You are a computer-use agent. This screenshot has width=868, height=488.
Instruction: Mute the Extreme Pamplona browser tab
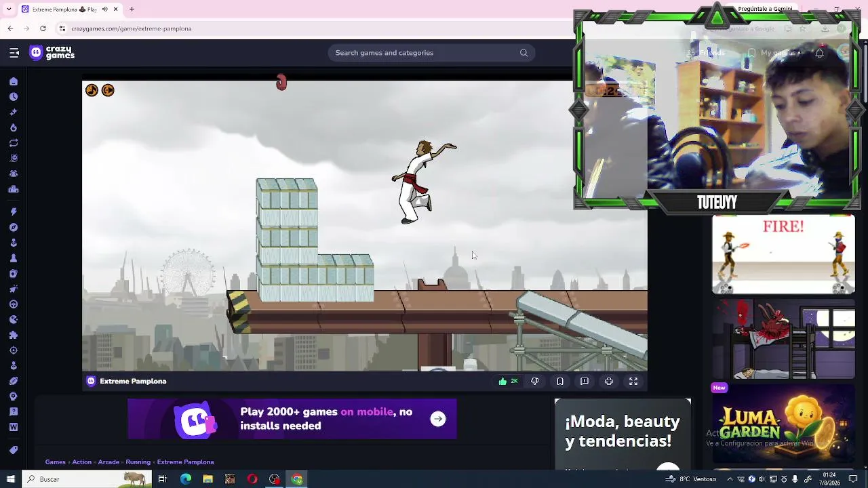tap(104, 9)
